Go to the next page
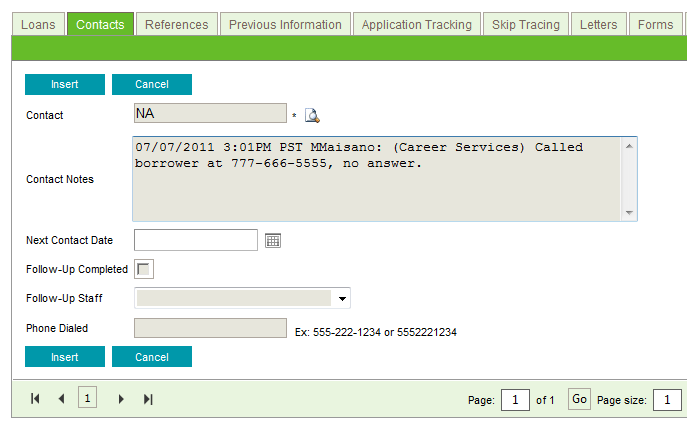The width and height of the screenshot is (687, 422). (121, 399)
